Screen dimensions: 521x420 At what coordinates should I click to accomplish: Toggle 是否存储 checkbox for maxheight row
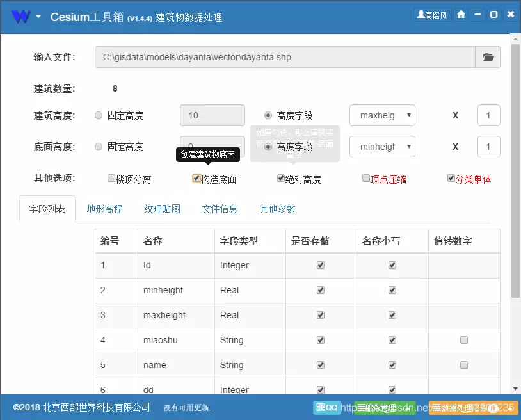tap(321, 315)
